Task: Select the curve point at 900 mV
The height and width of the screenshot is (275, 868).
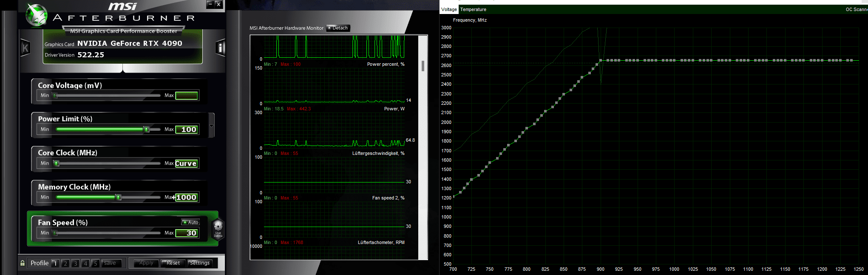Action: coord(601,60)
